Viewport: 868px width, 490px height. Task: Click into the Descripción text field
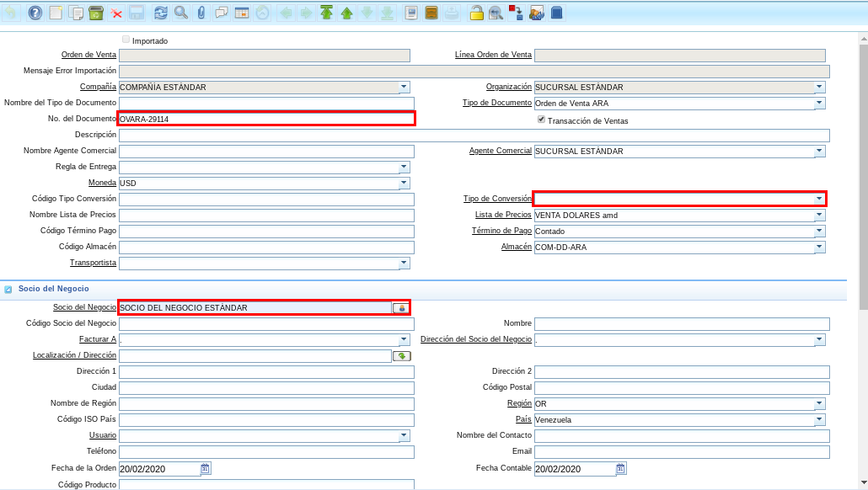(474, 135)
